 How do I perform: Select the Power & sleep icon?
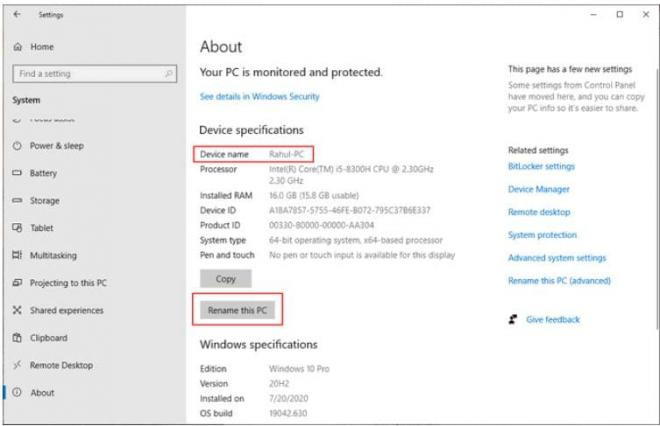[x=17, y=146]
